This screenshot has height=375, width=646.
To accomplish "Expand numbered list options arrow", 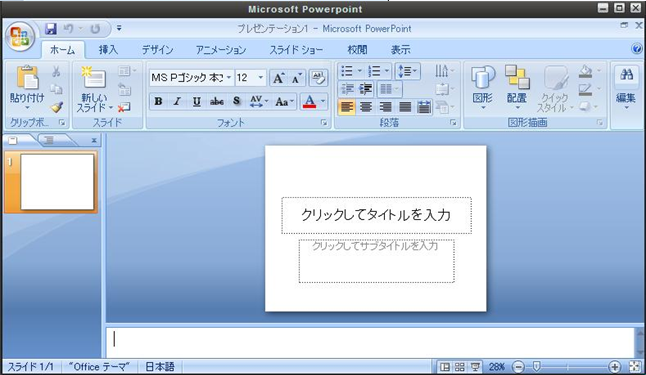I will pyautogui.click(x=387, y=71).
